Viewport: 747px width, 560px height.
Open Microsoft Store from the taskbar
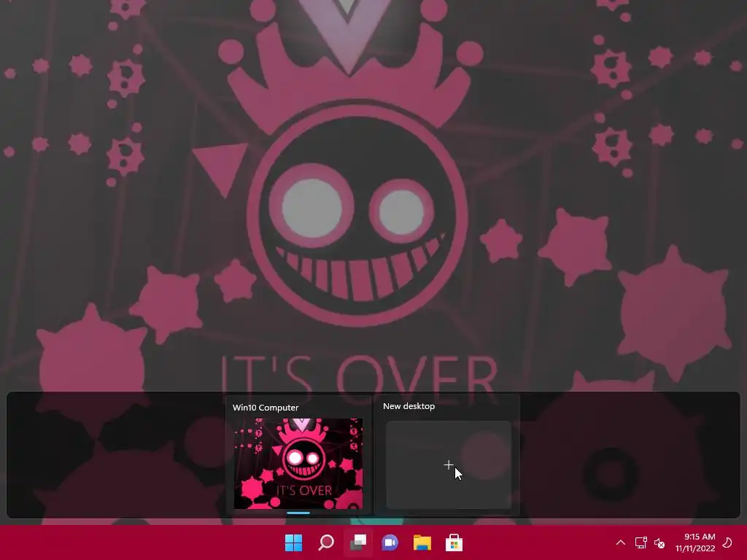[454, 542]
